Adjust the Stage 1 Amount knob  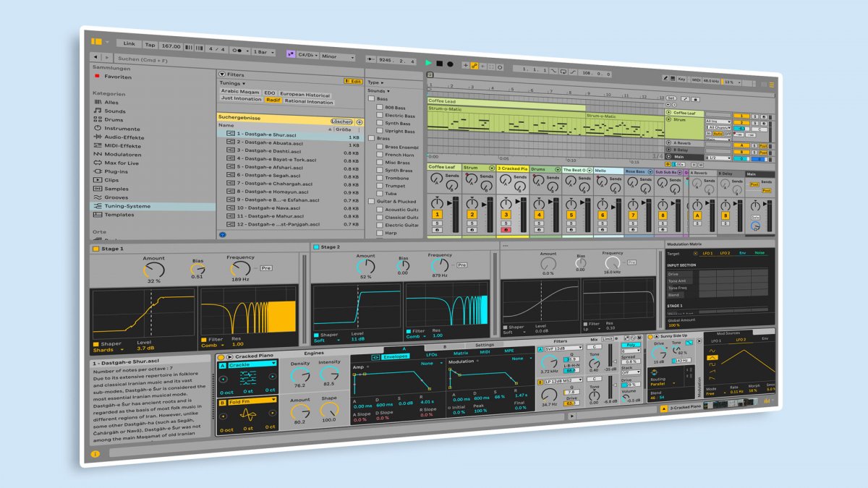point(153,270)
